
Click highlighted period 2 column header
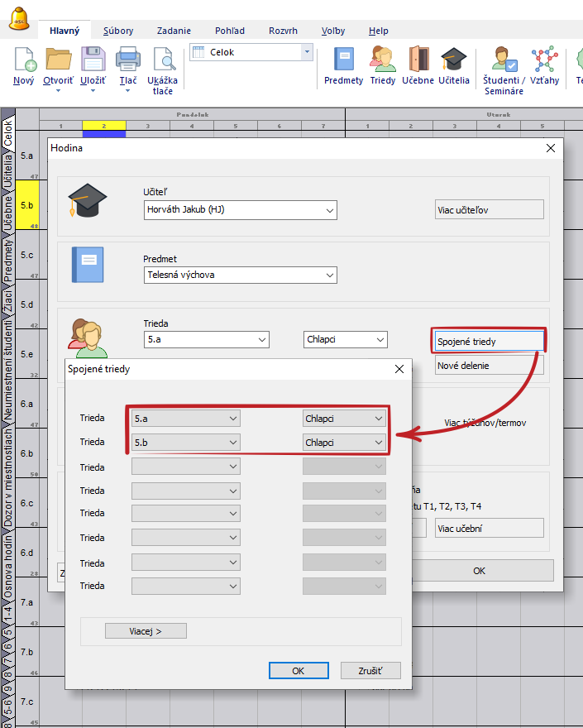104,126
